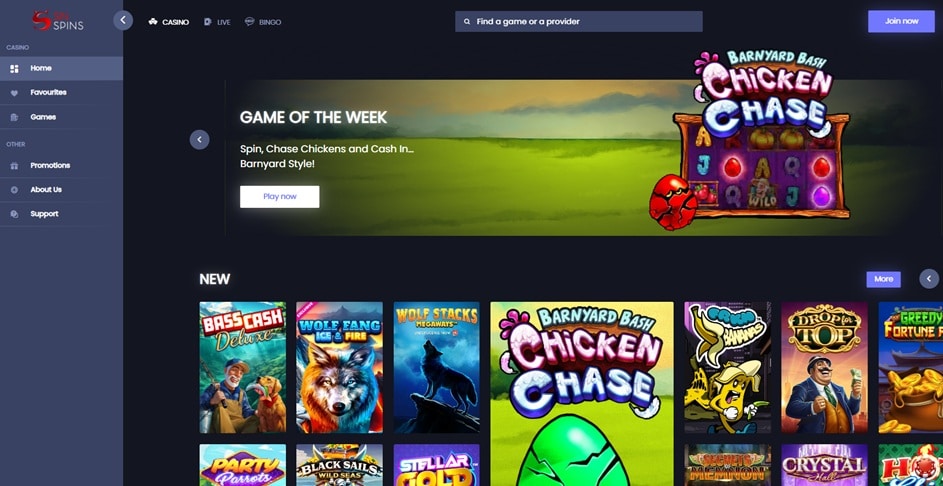
Task: Open the Bingo tab
Action: pyautogui.click(x=263, y=22)
